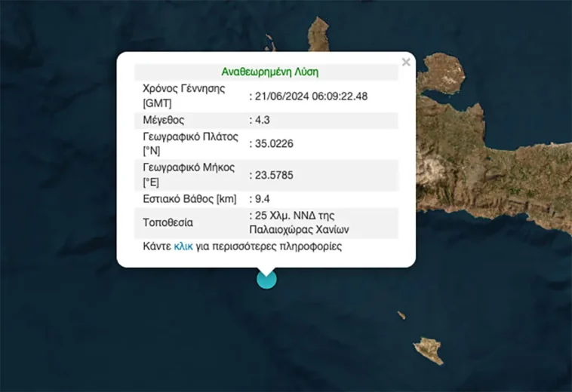The image size is (572, 392).
Task: Click the latitude value 35.0226
Action: (274, 144)
